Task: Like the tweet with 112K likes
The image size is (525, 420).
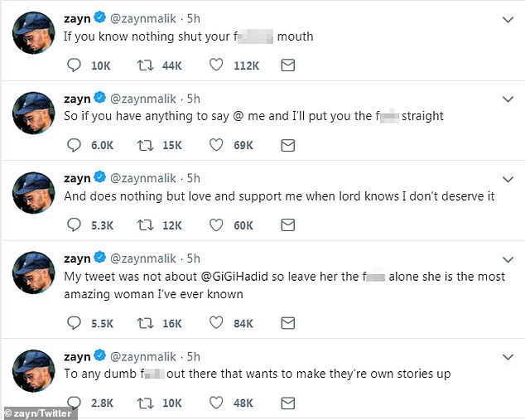Action: pyautogui.click(x=217, y=65)
